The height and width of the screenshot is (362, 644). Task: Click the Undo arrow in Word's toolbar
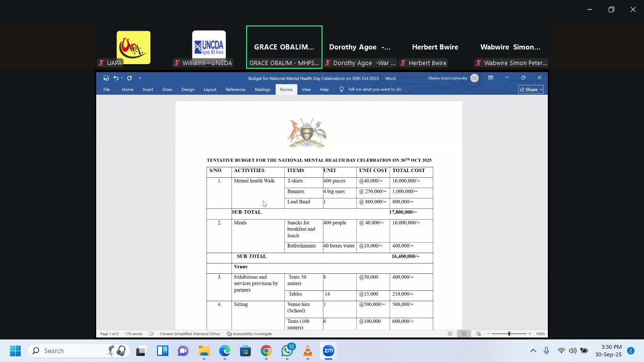coord(116,78)
